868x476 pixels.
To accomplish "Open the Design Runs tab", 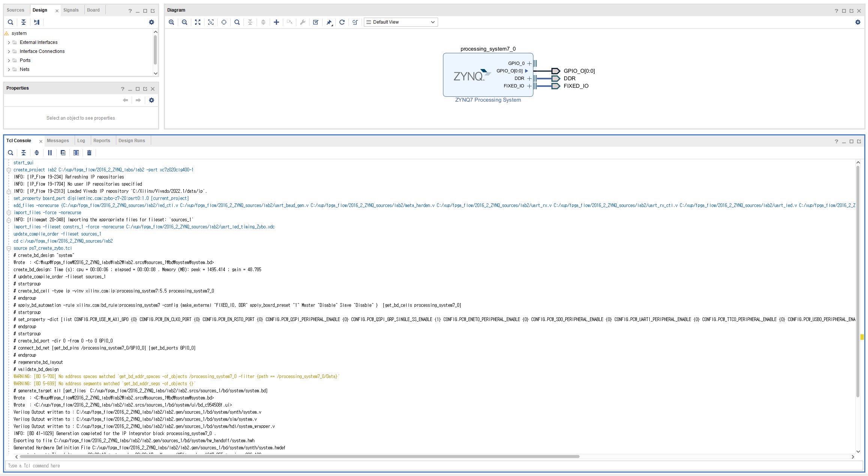I will click(132, 141).
